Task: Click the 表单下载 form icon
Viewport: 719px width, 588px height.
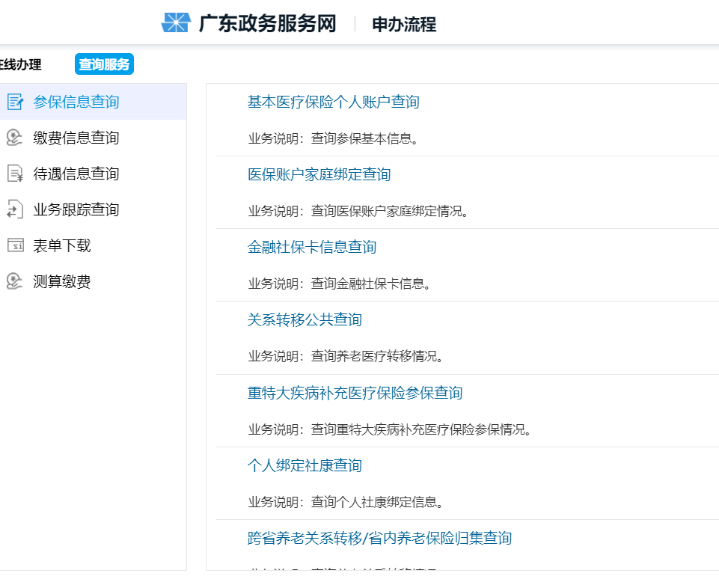Action: pyautogui.click(x=15, y=245)
